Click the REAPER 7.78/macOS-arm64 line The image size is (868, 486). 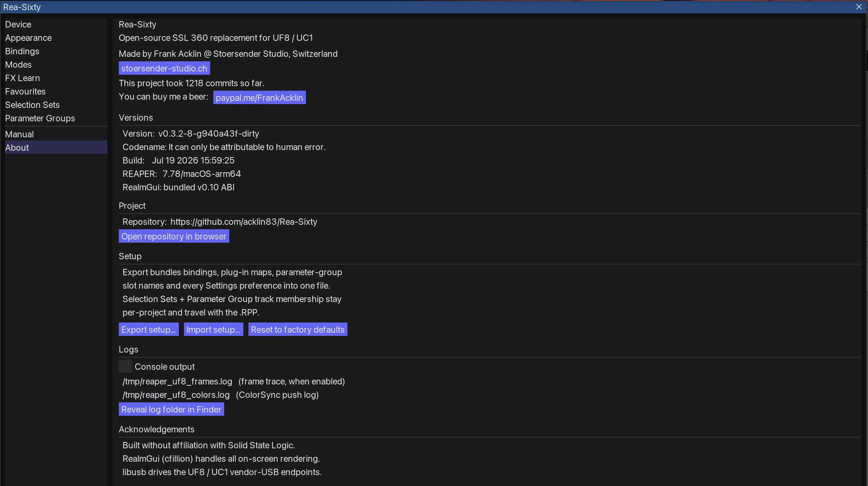(182, 174)
